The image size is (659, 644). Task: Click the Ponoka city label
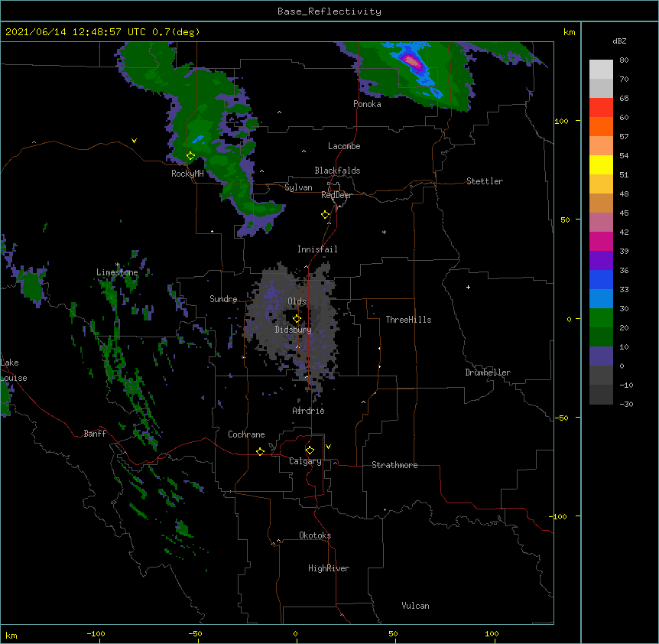367,104
